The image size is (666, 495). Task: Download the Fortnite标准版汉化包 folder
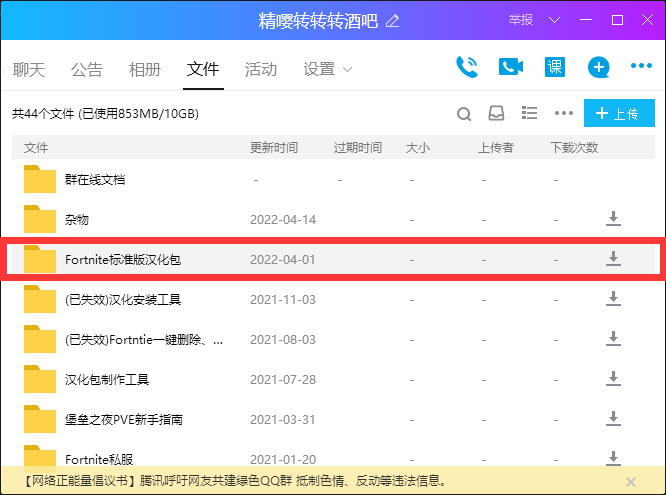(x=613, y=258)
